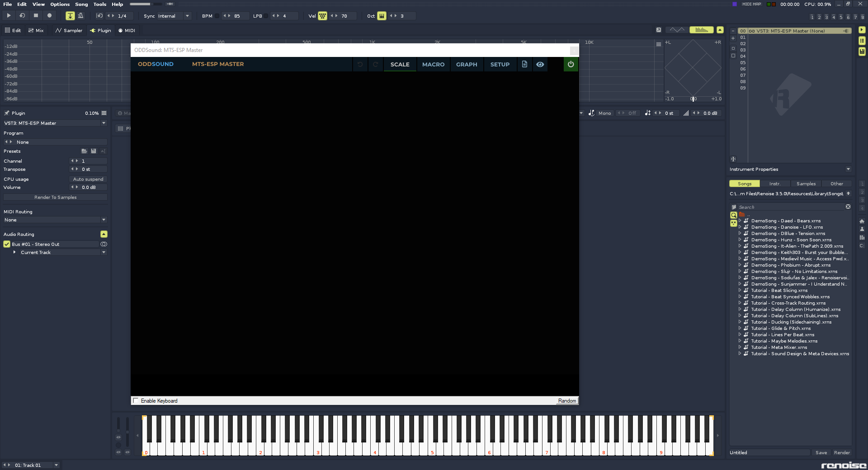Expand the Instrument Properties dropdown arrow

(x=848, y=169)
